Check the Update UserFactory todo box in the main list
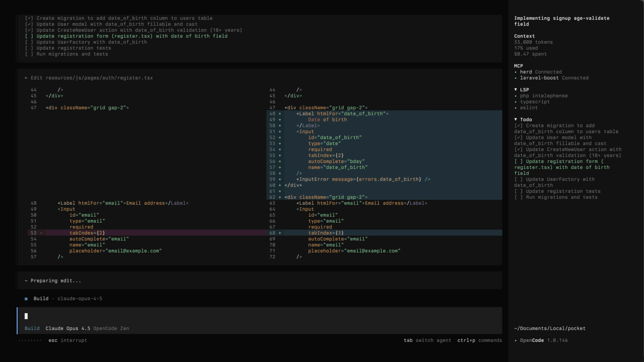 [29, 42]
